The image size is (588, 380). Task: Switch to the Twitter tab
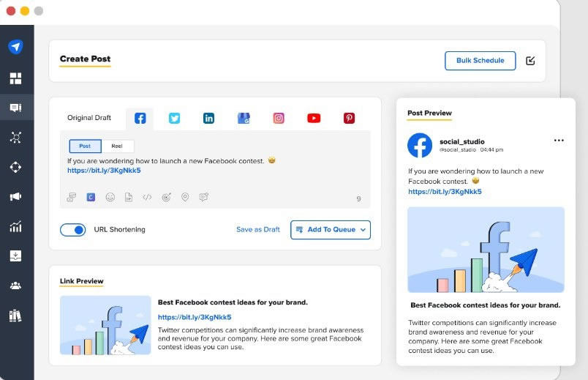coord(174,119)
